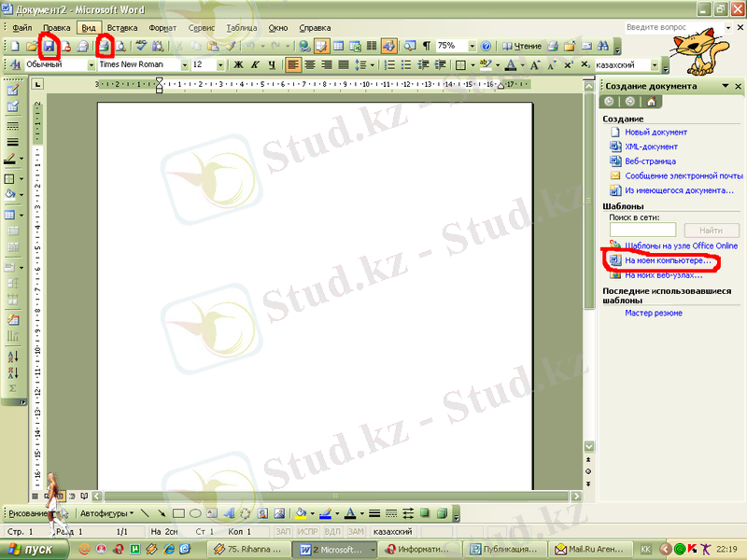Click the Fill Color bucket in drawing toolbar
747x560 pixels.
click(301, 513)
